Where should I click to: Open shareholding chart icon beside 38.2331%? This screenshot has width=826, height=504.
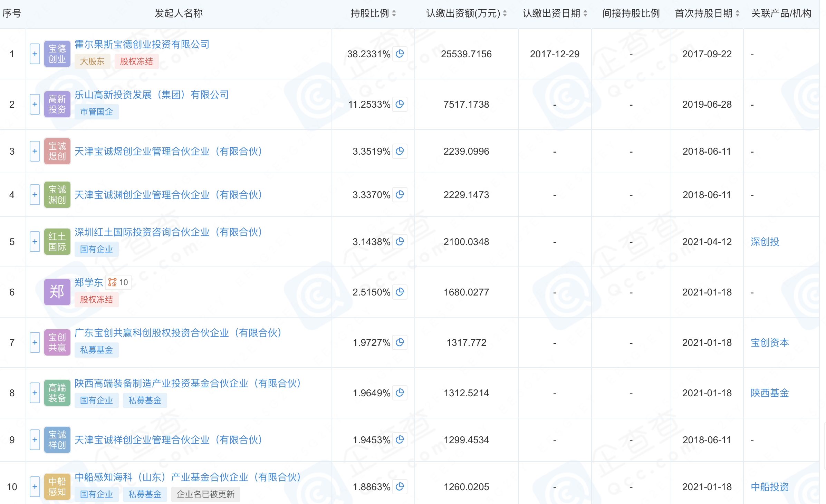(400, 54)
